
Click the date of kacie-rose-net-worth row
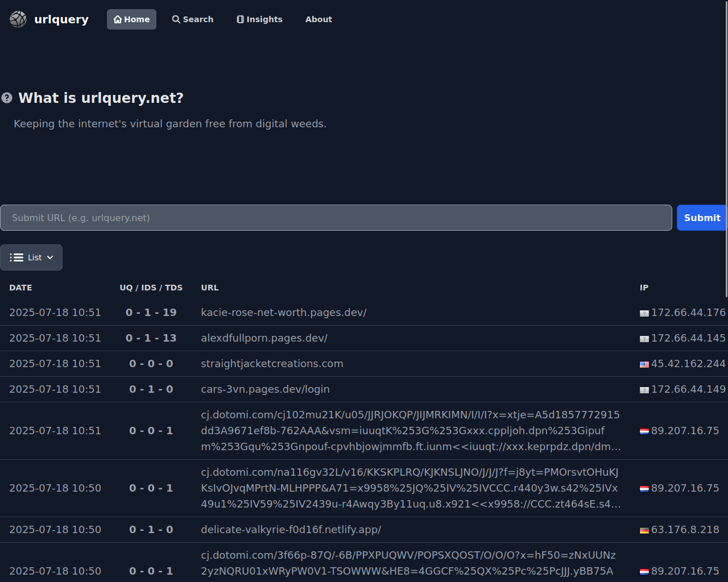tap(55, 313)
